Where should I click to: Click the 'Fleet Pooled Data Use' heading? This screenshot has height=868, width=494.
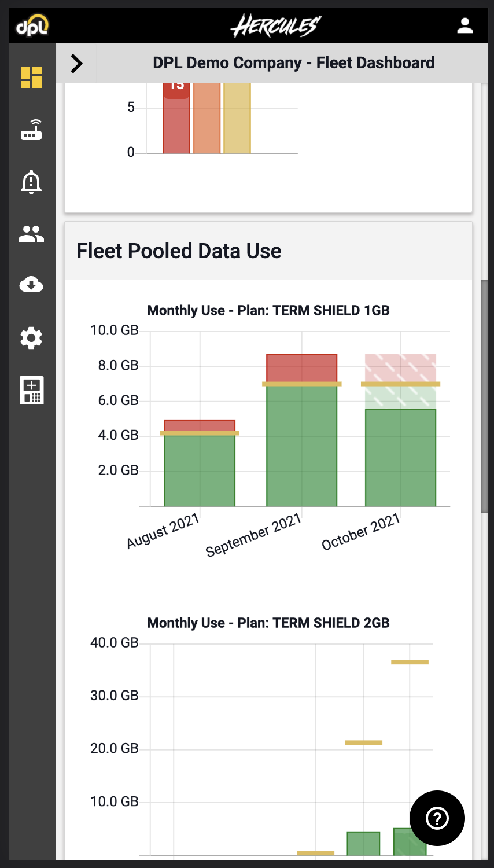tap(179, 251)
